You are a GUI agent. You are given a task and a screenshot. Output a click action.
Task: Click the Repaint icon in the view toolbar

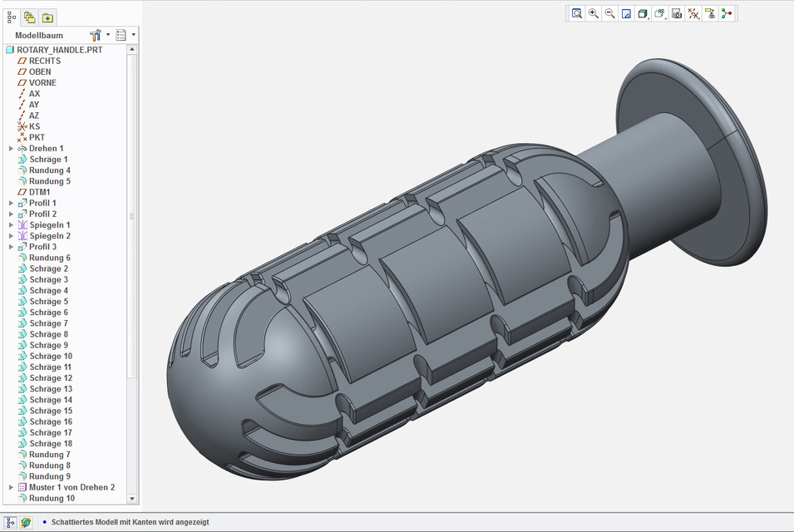click(x=627, y=13)
